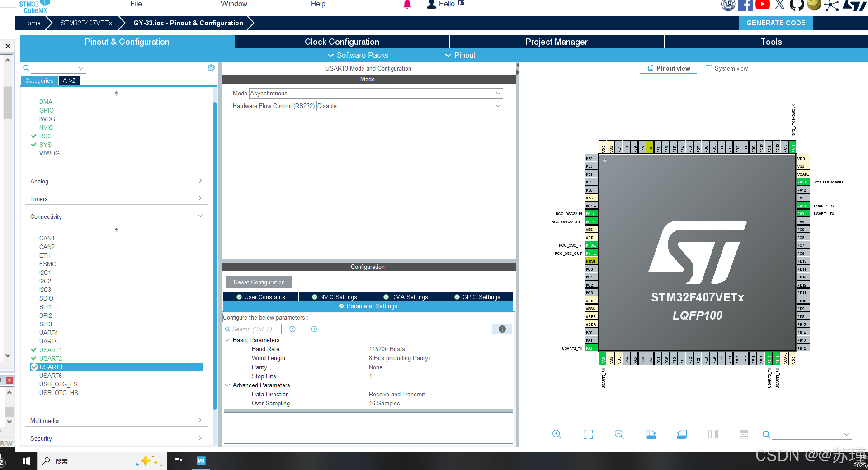Zoom out of the pinout view
868x470 pixels.
coord(619,434)
